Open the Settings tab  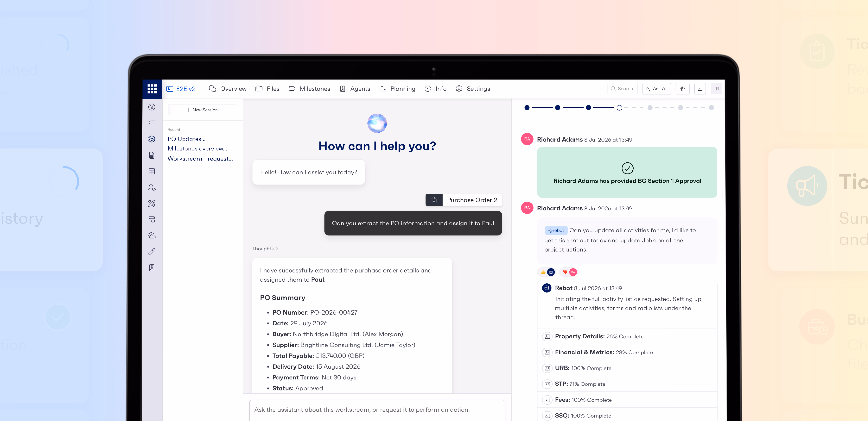473,89
